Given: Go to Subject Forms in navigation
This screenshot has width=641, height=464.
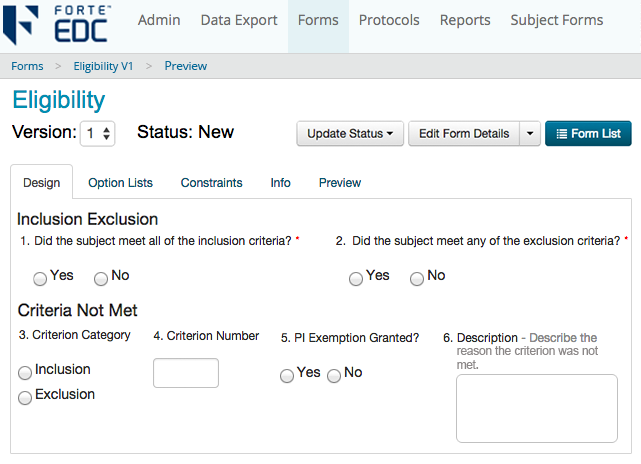Looking at the screenshot, I should [556, 20].
